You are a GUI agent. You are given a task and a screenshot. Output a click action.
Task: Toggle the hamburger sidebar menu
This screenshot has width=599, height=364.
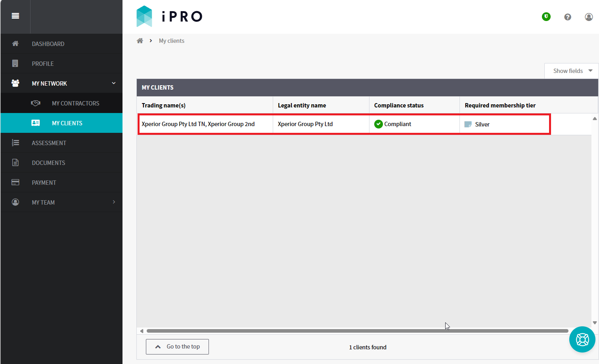coord(15,16)
